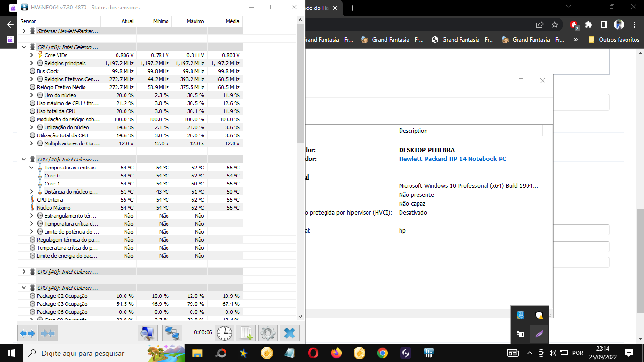Click the Atual column header

tap(118, 21)
